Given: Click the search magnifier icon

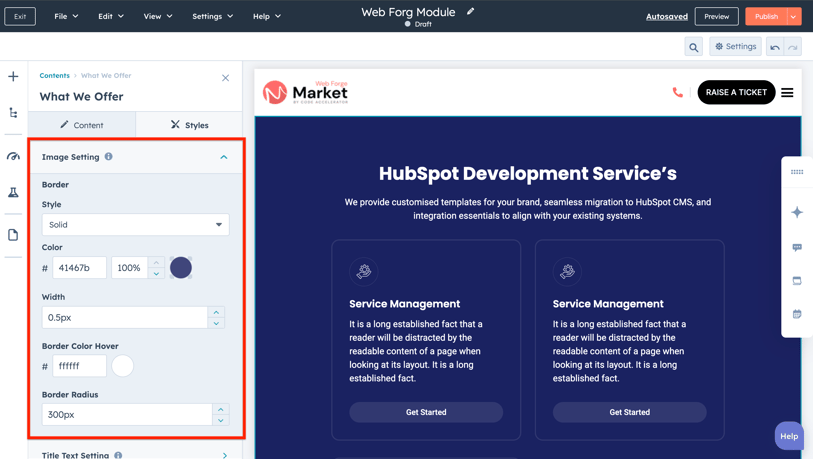Looking at the screenshot, I should [693, 47].
